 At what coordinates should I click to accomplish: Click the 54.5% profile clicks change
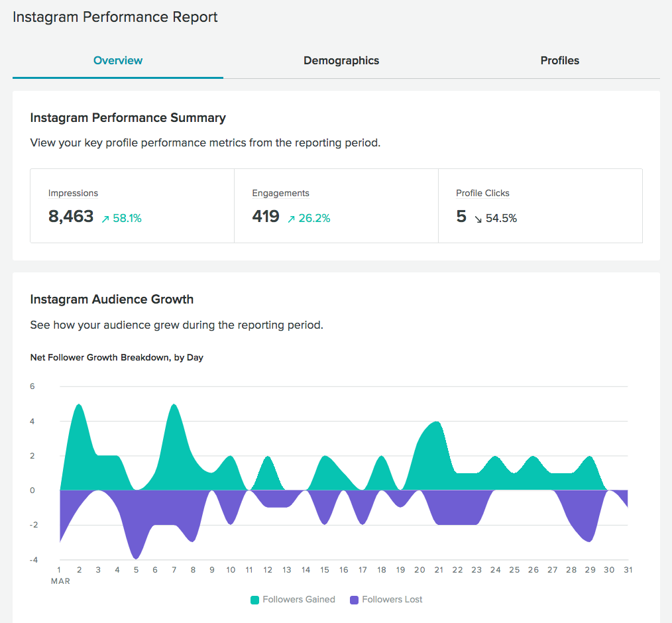click(x=501, y=219)
